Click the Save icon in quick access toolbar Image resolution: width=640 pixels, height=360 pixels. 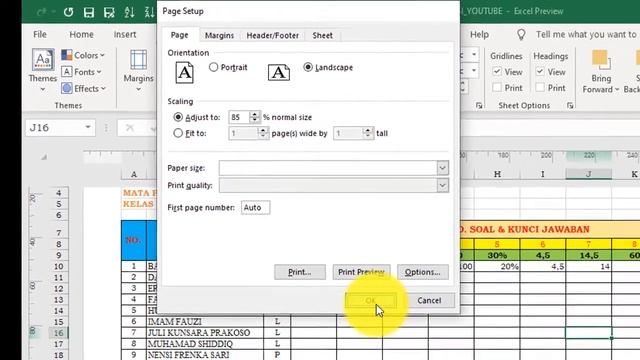(89, 12)
